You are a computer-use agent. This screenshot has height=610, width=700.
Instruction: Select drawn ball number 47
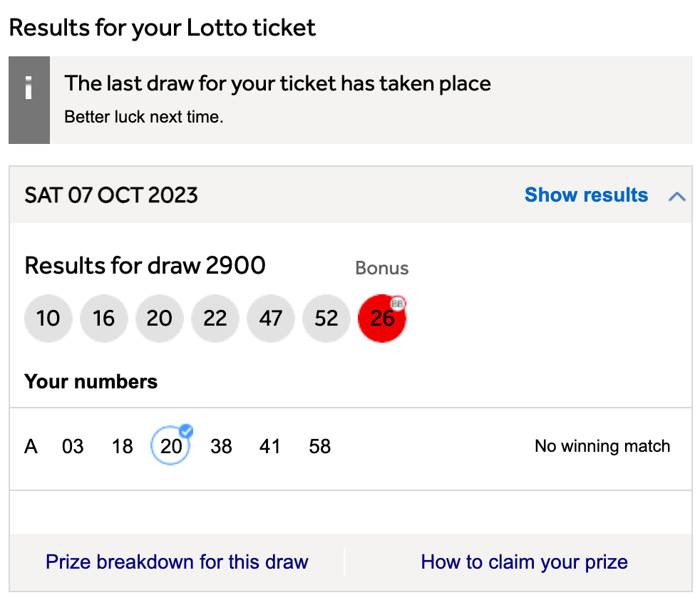271,318
